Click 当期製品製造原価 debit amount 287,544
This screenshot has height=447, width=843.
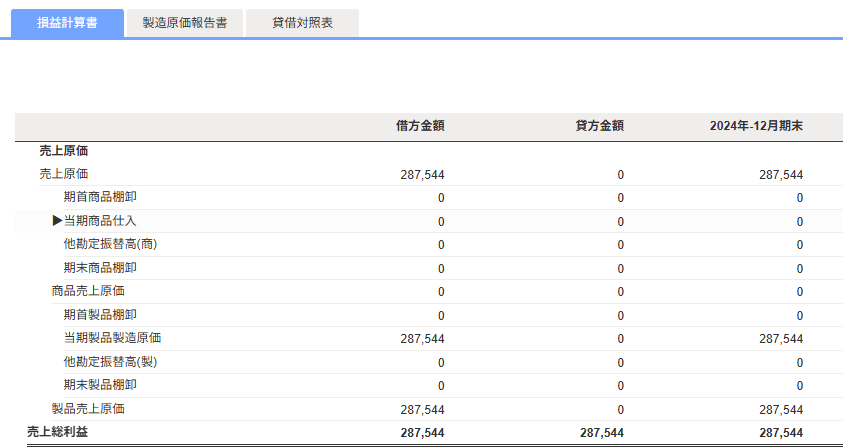[x=423, y=339]
